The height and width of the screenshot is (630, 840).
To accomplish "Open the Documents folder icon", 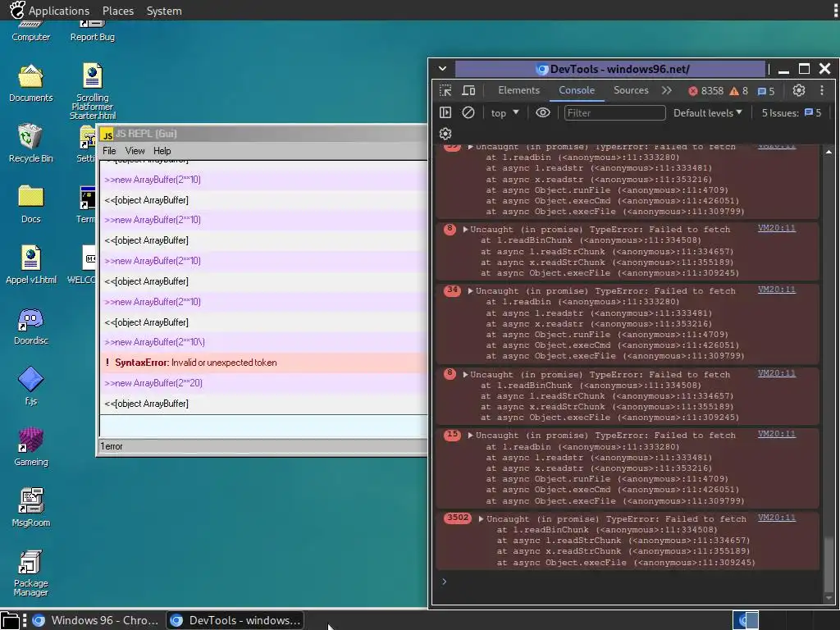I will (x=30, y=84).
